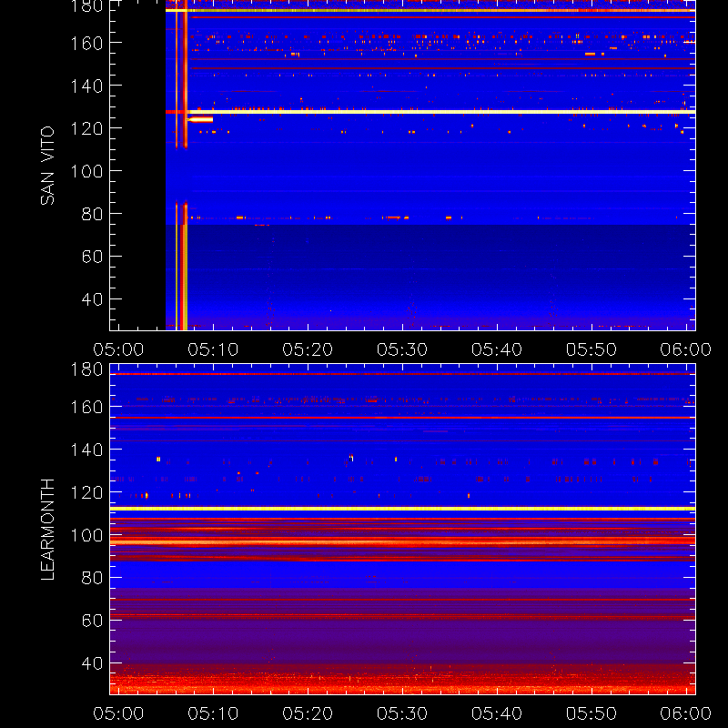Select the 40 frequency label on San Vito plot

pos(92,299)
